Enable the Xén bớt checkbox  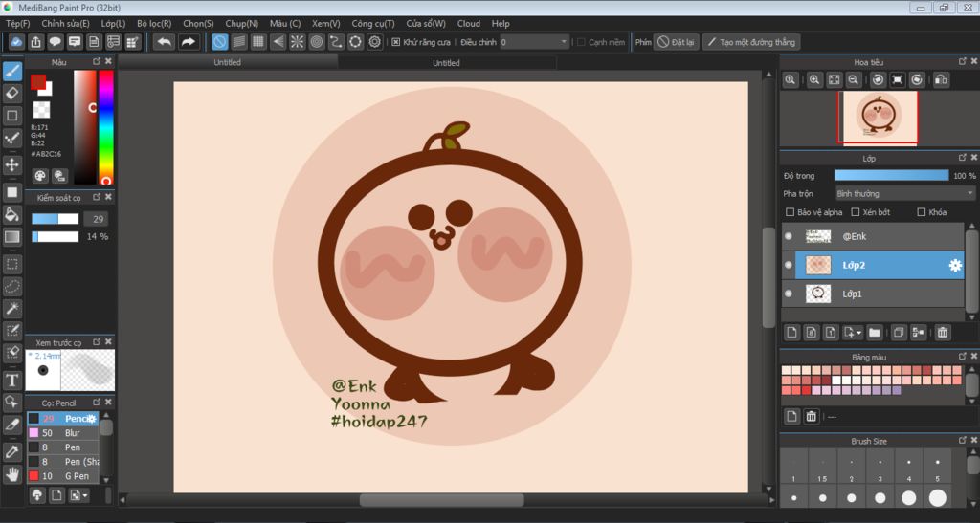click(856, 212)
